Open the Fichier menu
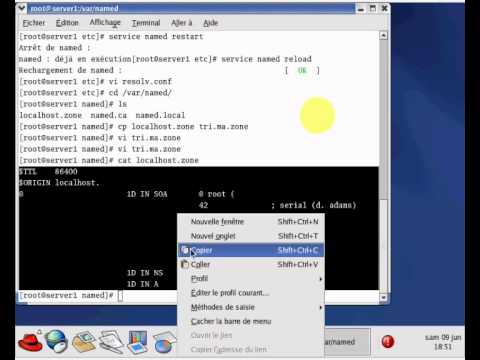This screenshot has height=360, width=480. pyautogui.click(x=34, y=23)
